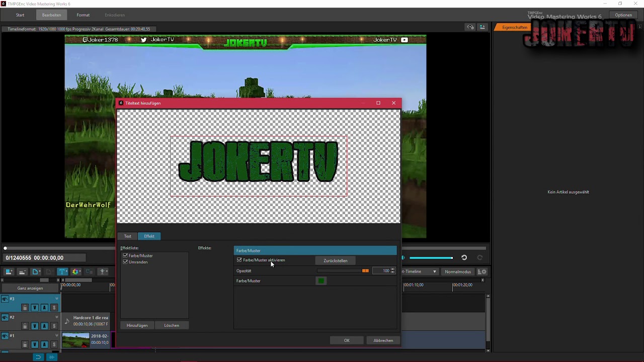
Task: Expand track #2 with its chevron
Action: (x=57, y=317)
